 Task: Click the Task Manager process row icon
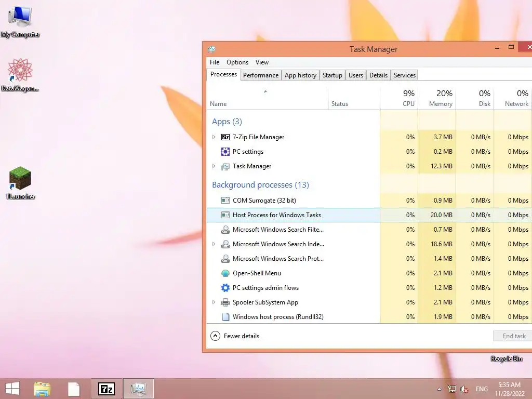click(x=225, y=166)
